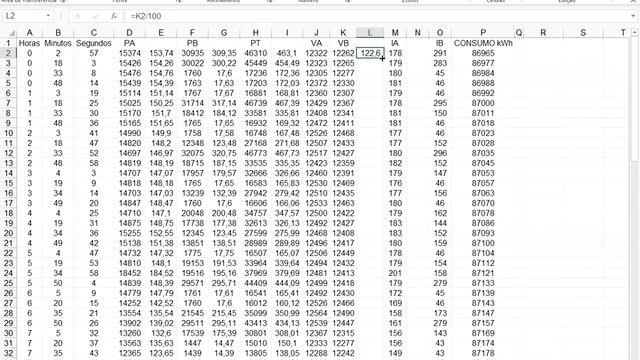This screenshot has width=640, height=360.
Task: Click the cell with value 149,9
Action: [x=161, y=133]
